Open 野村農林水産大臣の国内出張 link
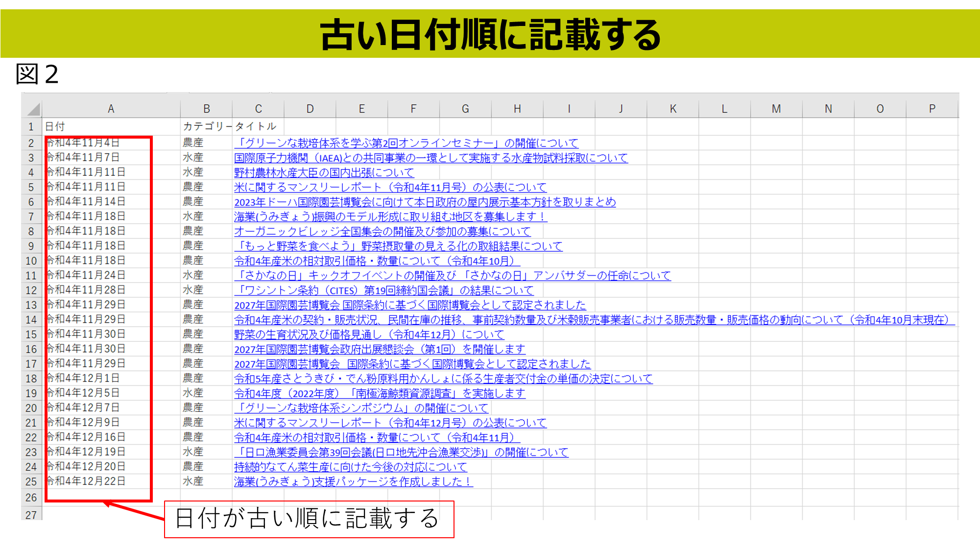This screenshot has height=549, width=980. 324,172
